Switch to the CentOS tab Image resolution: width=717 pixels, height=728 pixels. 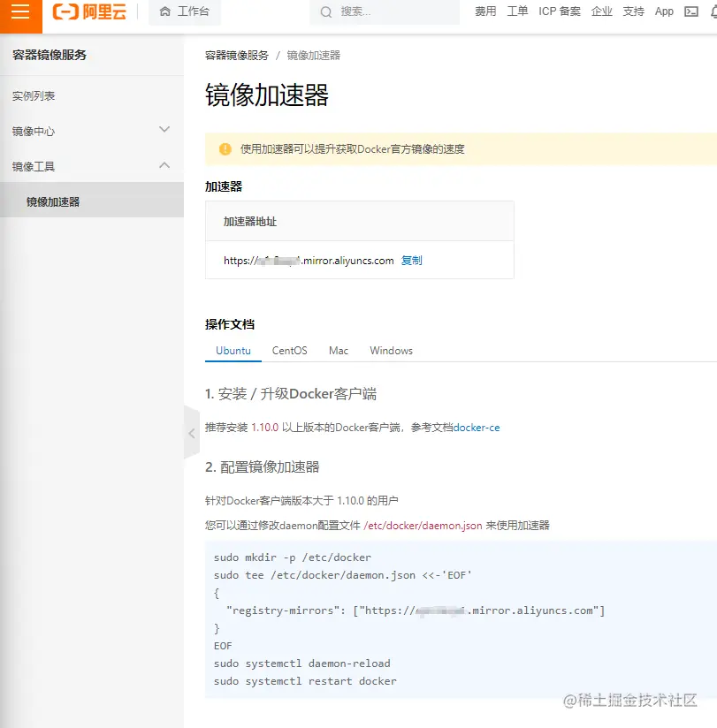click(289, 351)
